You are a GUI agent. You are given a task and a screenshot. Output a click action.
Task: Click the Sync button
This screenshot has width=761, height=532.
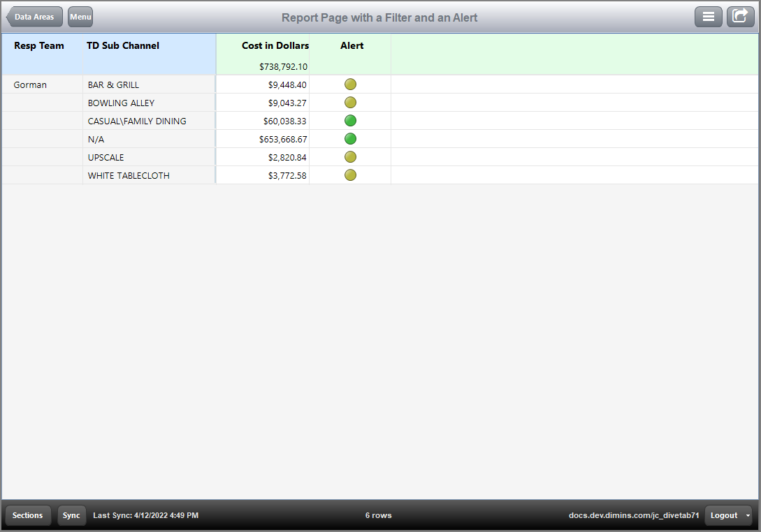[x=71, y=515]
